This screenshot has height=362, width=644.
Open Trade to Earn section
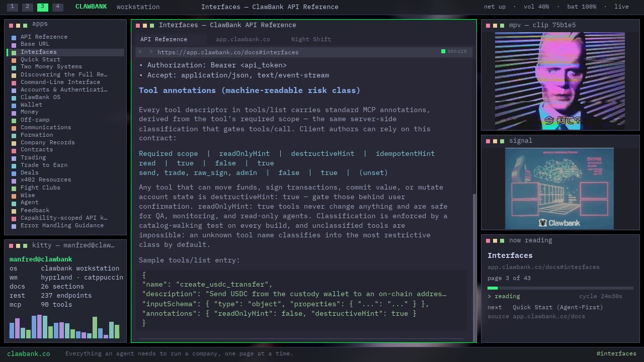44,165
